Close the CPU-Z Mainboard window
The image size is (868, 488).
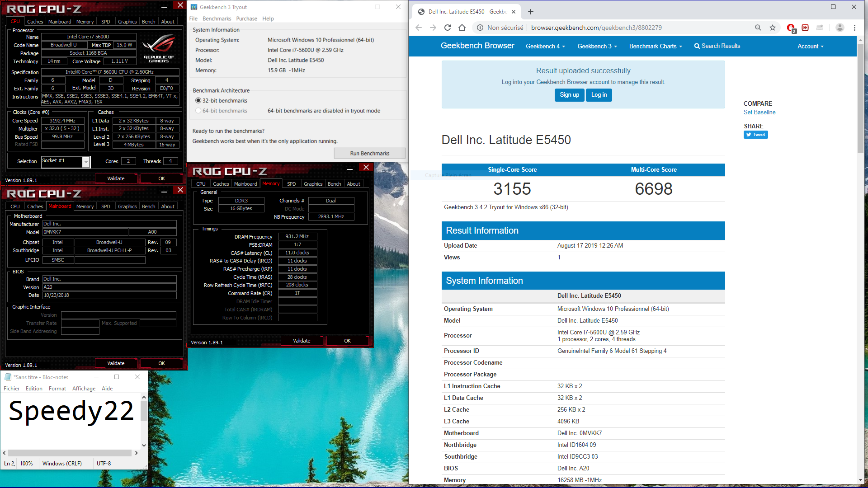click(180, 190)
